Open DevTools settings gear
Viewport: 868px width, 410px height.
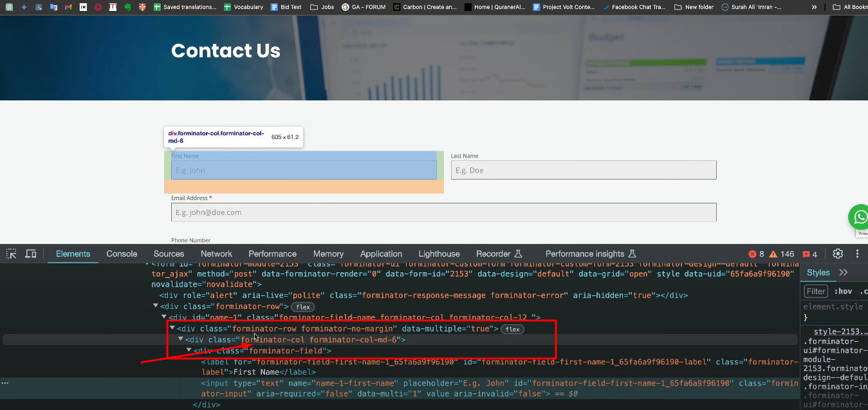(837, 254)
